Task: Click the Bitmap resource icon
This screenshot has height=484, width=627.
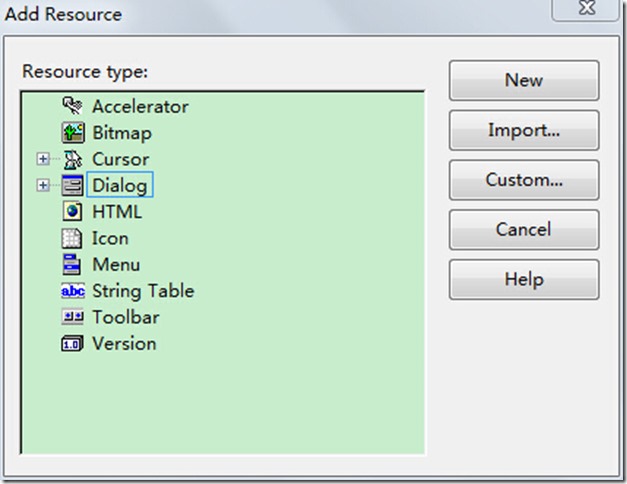Action: pos(72,132)
